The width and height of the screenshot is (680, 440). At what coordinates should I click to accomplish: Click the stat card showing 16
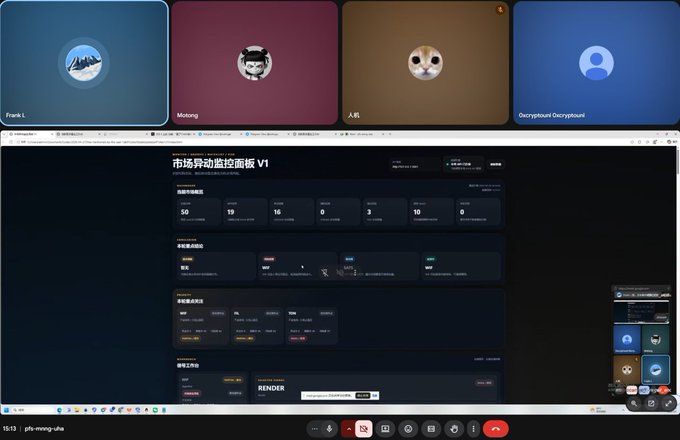(x=291, y=212)
